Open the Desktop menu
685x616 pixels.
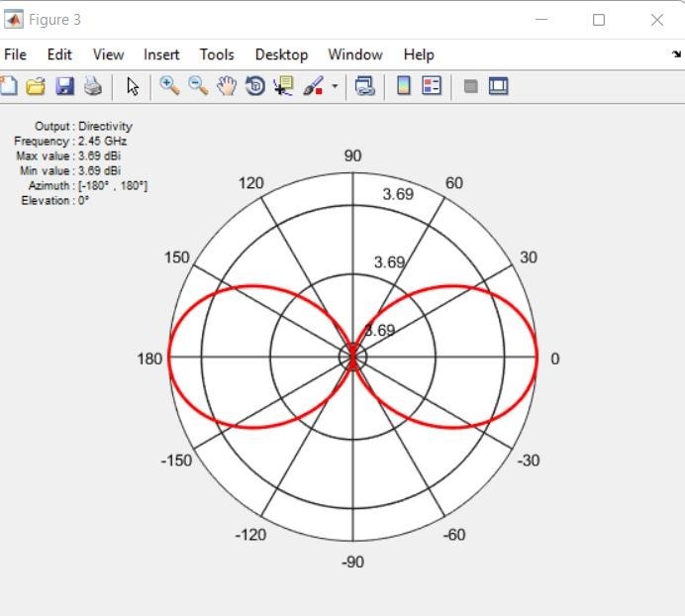281,54
